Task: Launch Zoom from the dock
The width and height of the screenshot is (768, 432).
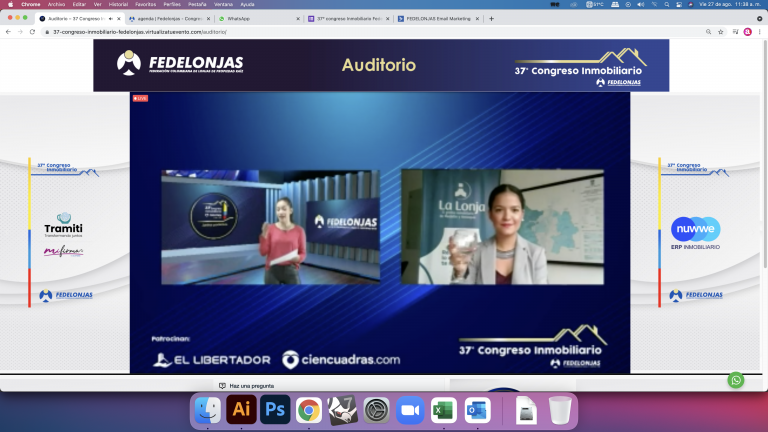Action: click(x=410, y=410)
